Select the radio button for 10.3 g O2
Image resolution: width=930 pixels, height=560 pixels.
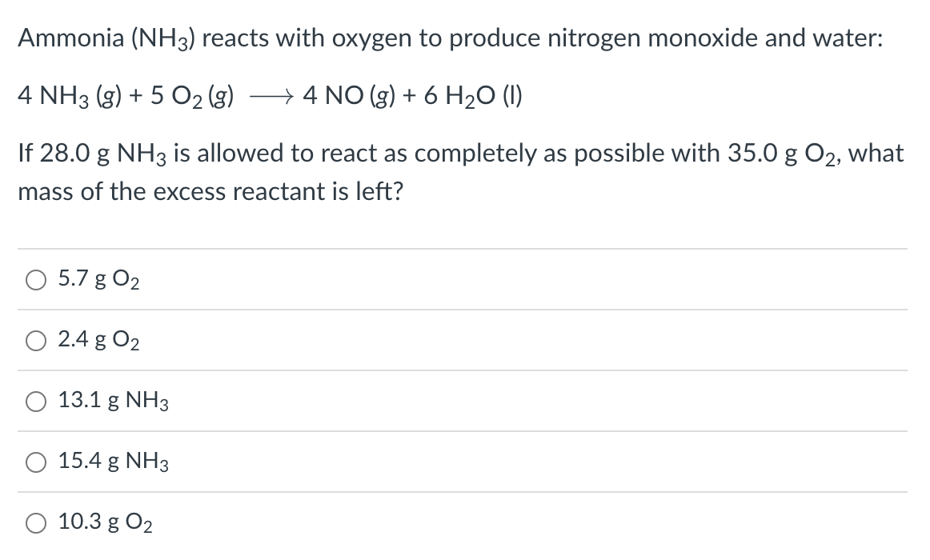pos(35,522)
